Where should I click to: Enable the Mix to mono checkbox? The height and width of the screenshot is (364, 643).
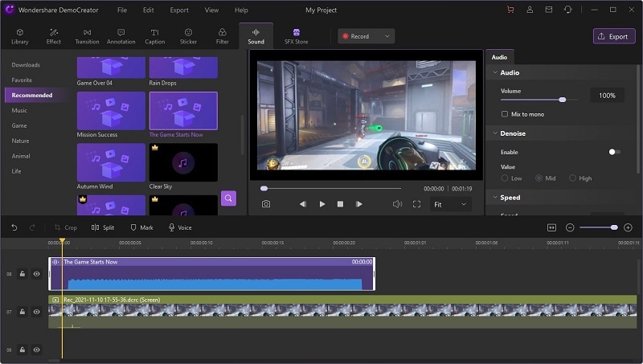coord(505,114)
